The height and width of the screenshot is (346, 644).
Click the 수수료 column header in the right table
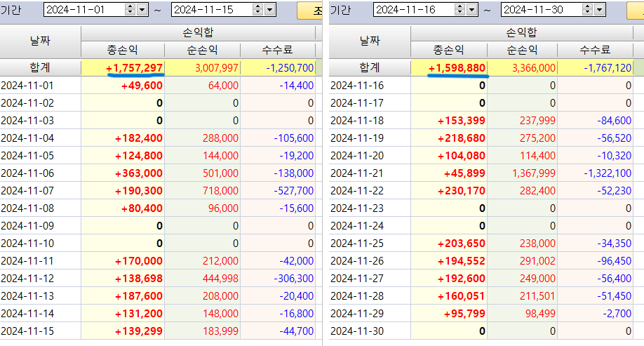[595, 50]
